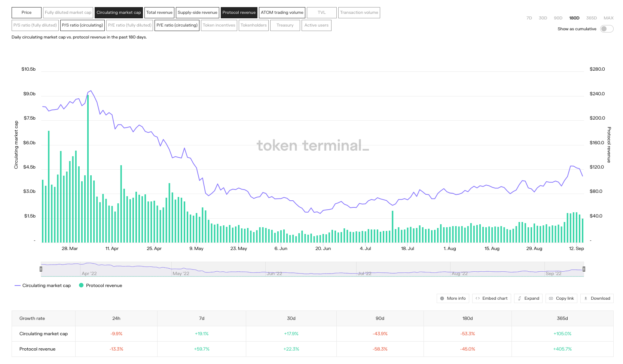Select the 30D time range
The width and height of the screenshot is (623, 364).
tap(543, 18)
